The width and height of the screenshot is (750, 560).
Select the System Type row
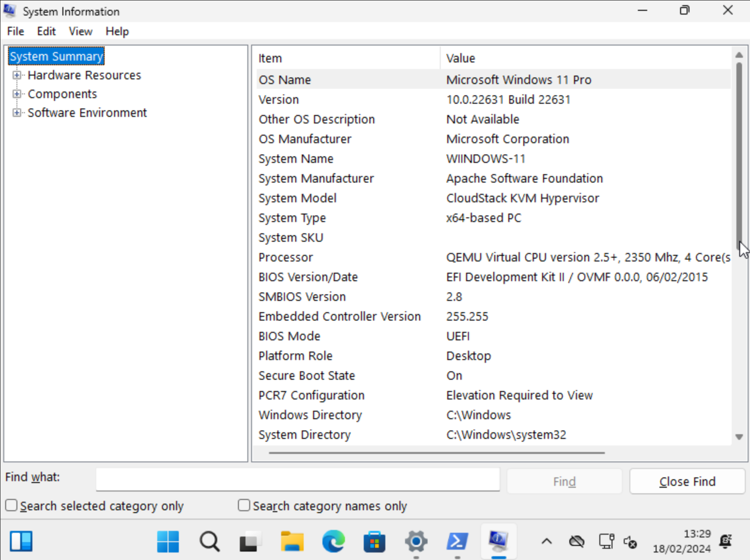click(494, 218)
